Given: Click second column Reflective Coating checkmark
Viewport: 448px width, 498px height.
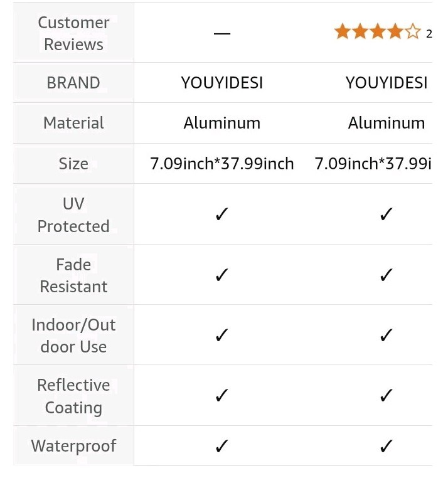Looking at the screenshot, I should pyautogui.click(x=387, y=395).
